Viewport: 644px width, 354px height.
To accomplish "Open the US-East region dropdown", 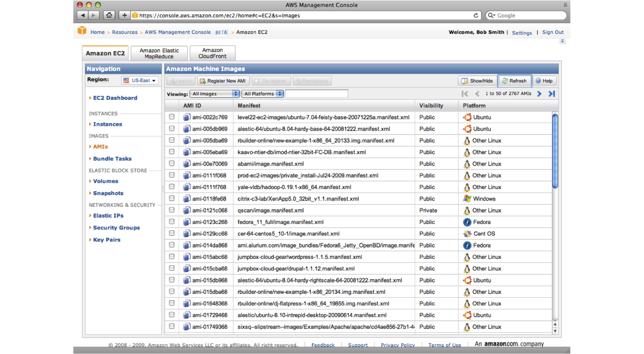I will pos(140,80).
